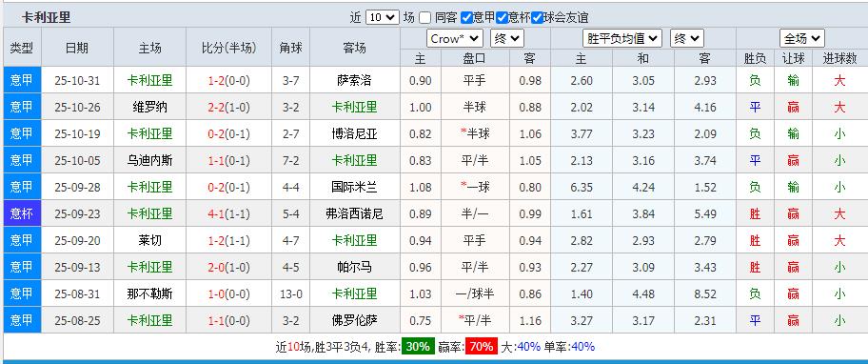The image size is (868, 364).
Task: Open 萨索洛 away team link
Action: [x=354, y=80]
